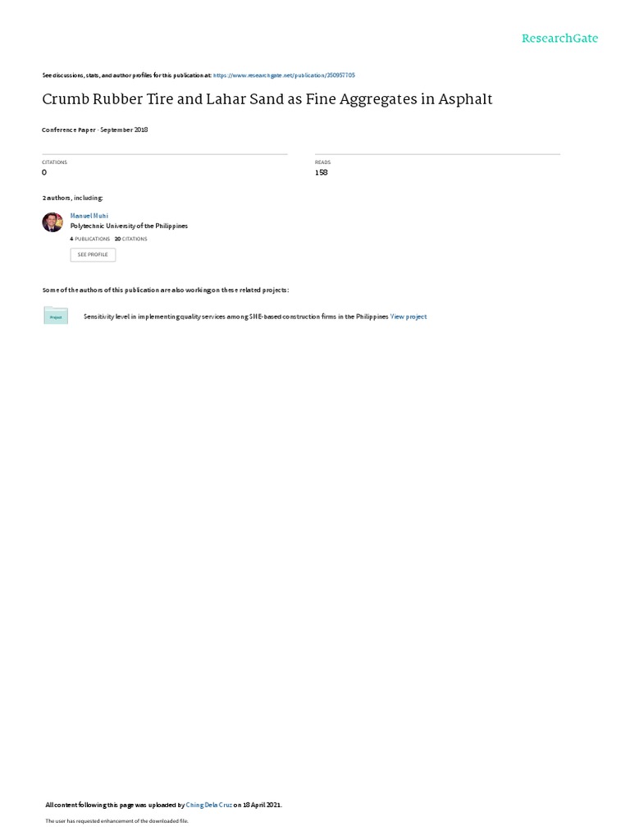Click the Reads count of 158

coord(322,172)
